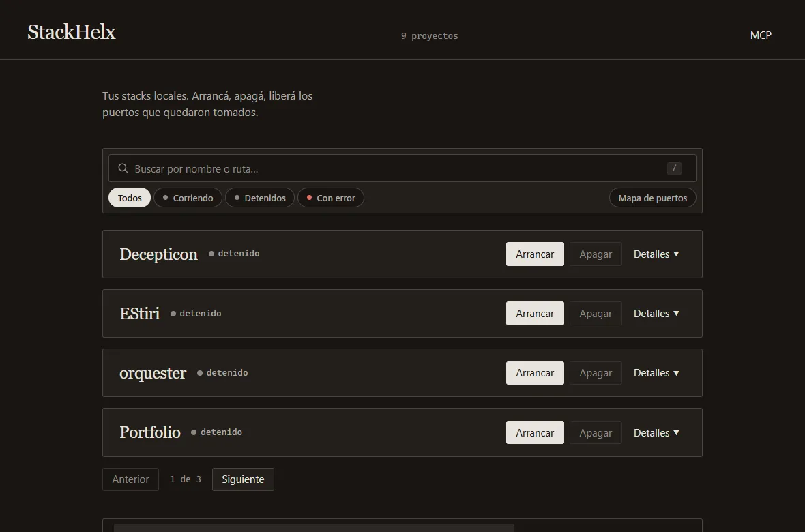Click the slash shortcut key badge
The width and height of the screenshot is (805, 532).
click(x=674, y=168)
